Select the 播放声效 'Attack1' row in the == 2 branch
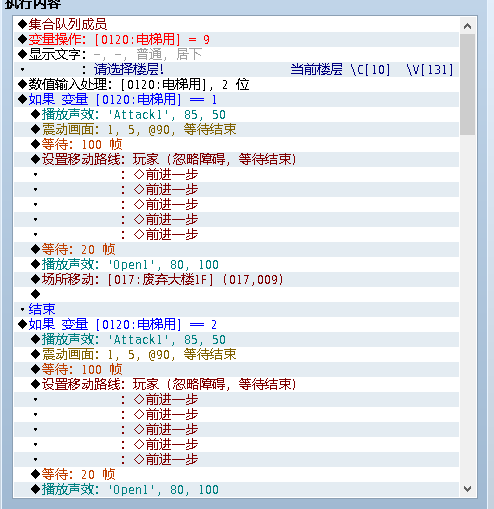The height and width of the screenshot is (509, 494). [x=236, y=339]
